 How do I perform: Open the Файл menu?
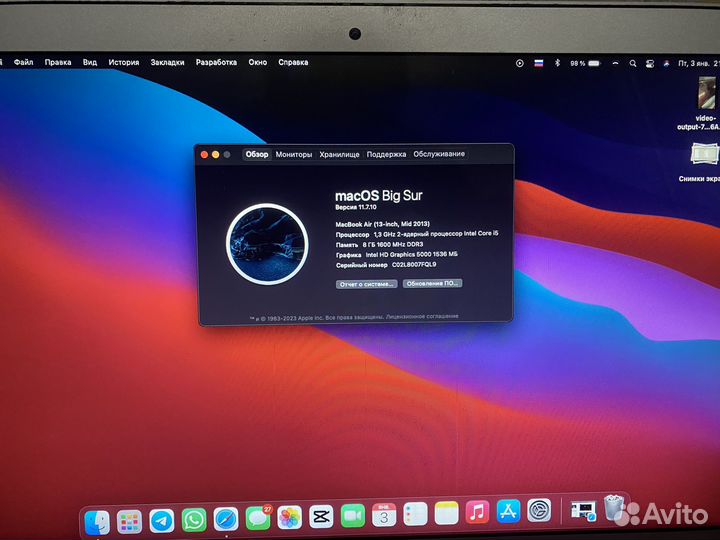23,62
